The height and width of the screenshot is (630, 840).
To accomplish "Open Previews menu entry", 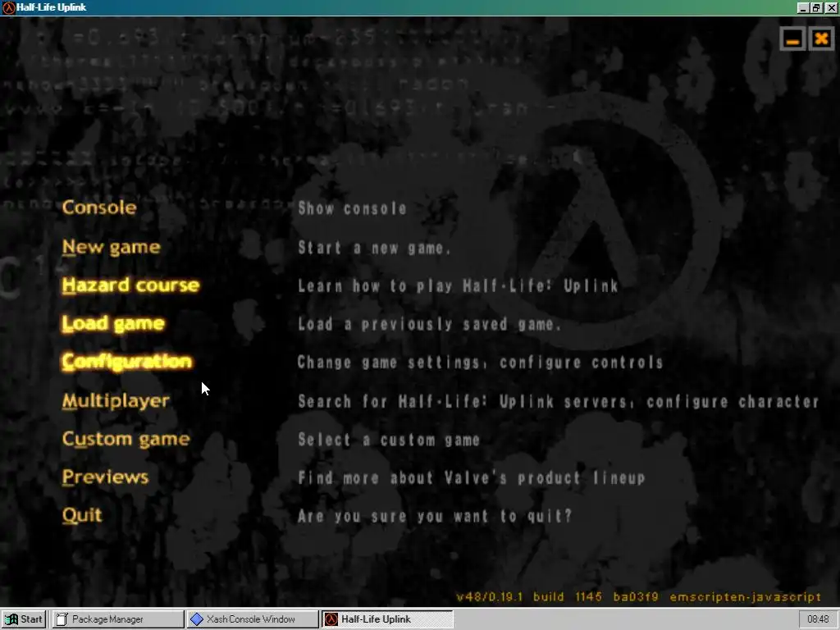I will coord(105,477).
